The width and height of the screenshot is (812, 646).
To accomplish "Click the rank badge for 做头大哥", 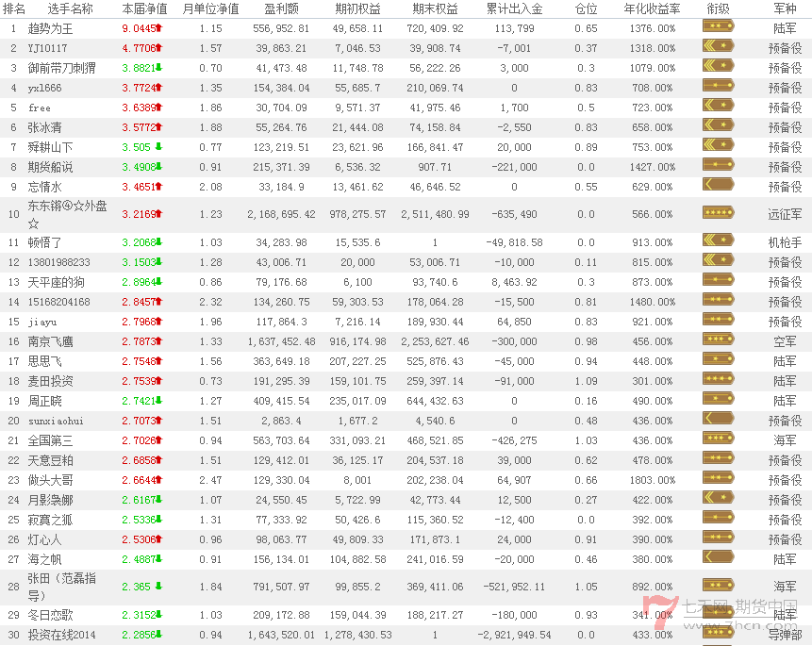I will pos(719,477).
